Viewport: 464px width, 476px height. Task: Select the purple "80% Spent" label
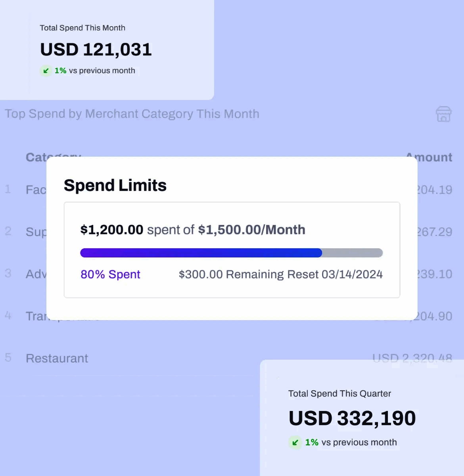point(110,274)
